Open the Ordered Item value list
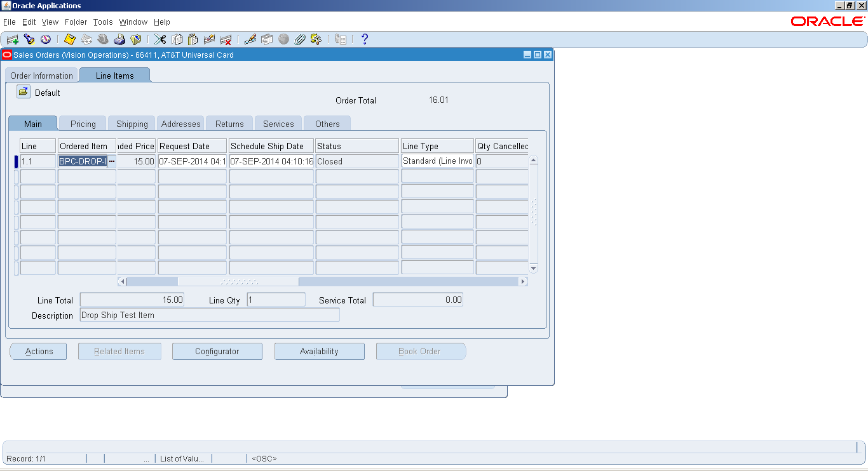 pyautogui.click(x=112, y=161)
